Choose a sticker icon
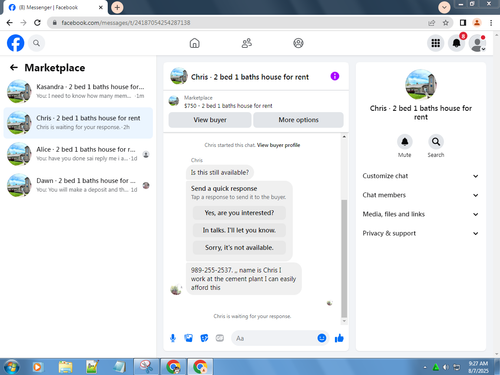Image resolution: width=500 pixels, height=375 pixels. (204, 338)
